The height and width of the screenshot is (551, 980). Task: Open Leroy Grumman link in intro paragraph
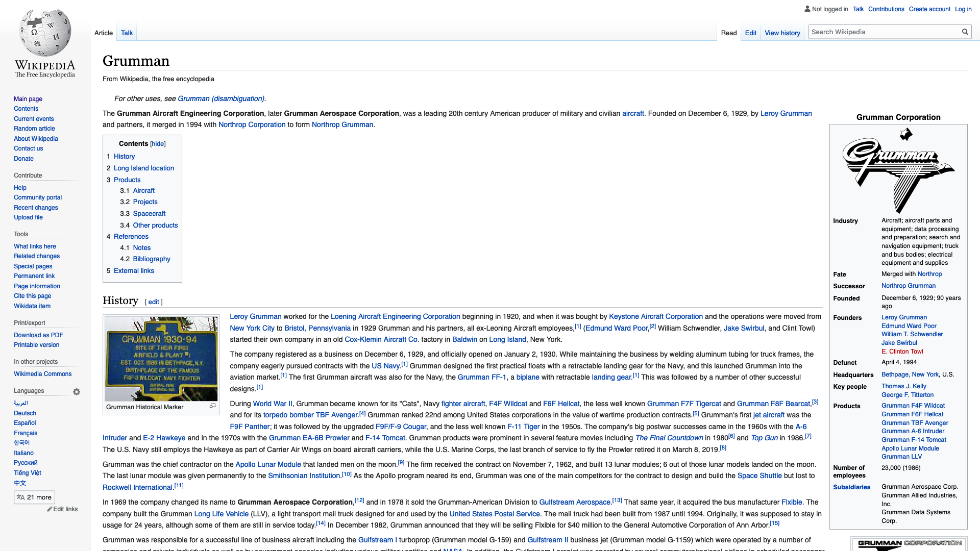point(786,114)
